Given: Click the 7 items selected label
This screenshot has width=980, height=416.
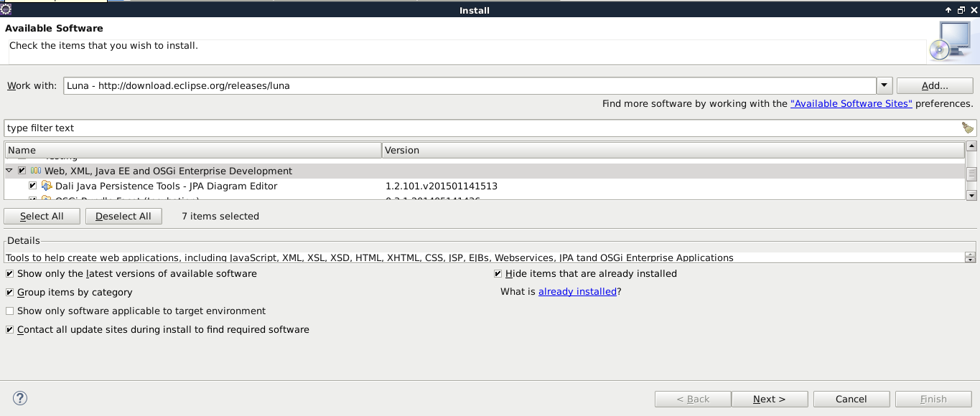Looking at the screenshot, I should (220, 216).
